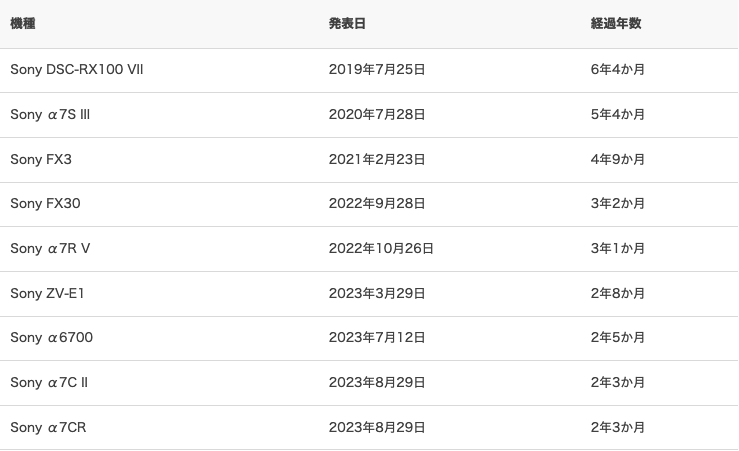This screenshot has height=451, width=739.
Task: Click the 機種 column header
Action: coord(23,23)
